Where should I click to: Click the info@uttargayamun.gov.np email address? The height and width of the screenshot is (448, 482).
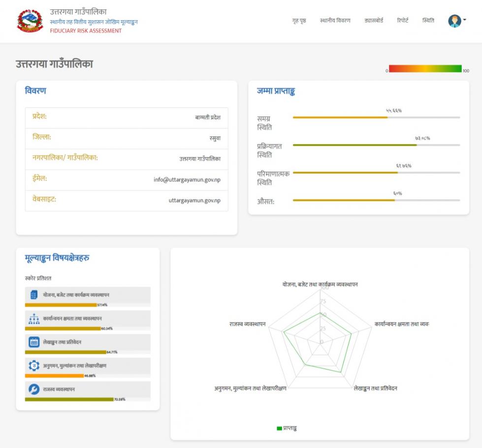coord(187,180)
